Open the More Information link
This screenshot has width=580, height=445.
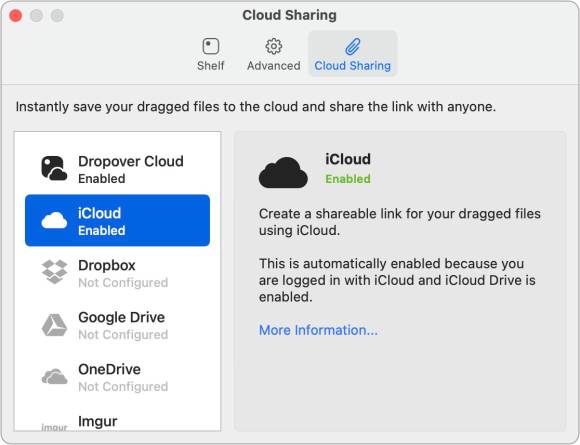pos(318,330)
